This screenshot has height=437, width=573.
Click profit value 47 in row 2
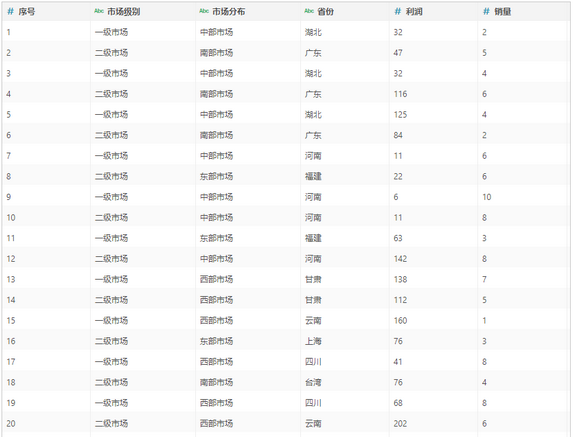point(398,53)
